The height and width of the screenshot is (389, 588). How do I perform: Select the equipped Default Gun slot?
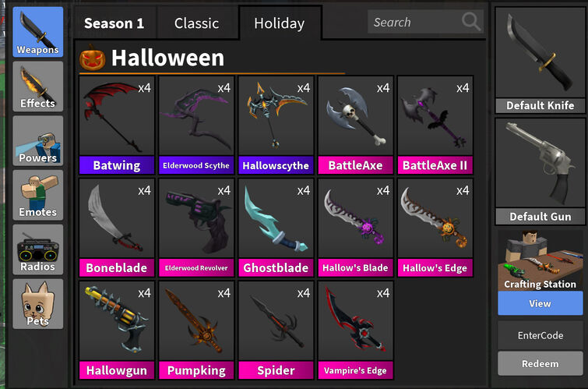tap(540, 172)
